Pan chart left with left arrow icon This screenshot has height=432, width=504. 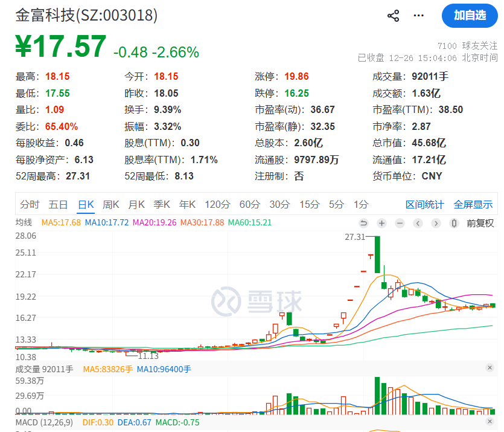pos(418,223)
